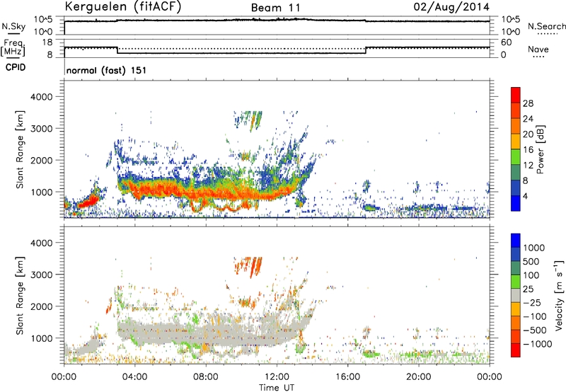Pick the bright blue lowest power color segment
Image resolution: width=566 pixels, height=392 pixels.
click(x=516, y=203)
